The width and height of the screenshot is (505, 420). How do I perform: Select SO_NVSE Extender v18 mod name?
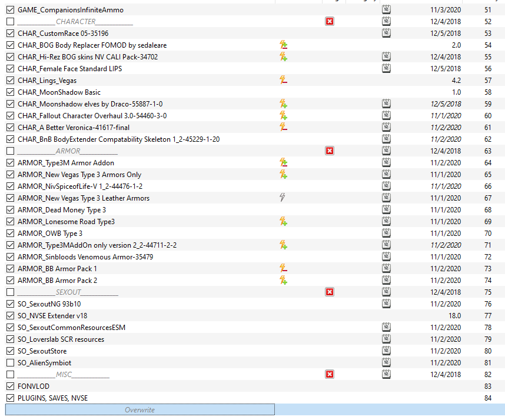(52, 316)
